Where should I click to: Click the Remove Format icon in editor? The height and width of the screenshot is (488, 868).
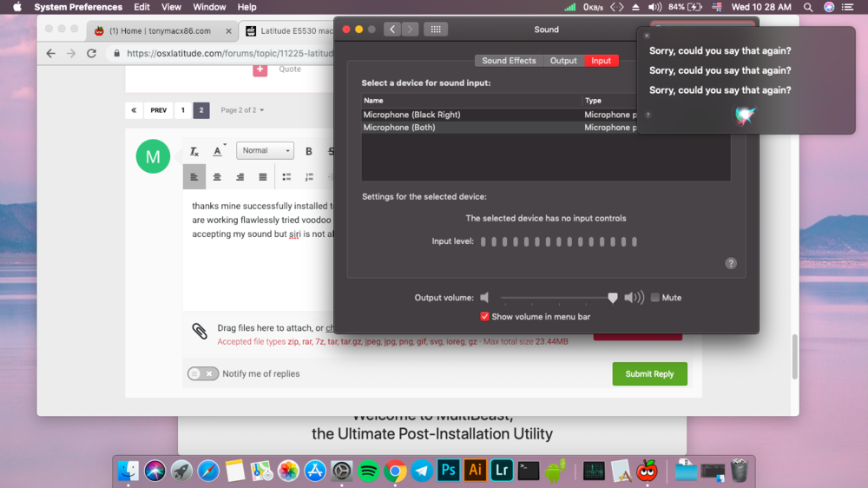click(194, 151)
